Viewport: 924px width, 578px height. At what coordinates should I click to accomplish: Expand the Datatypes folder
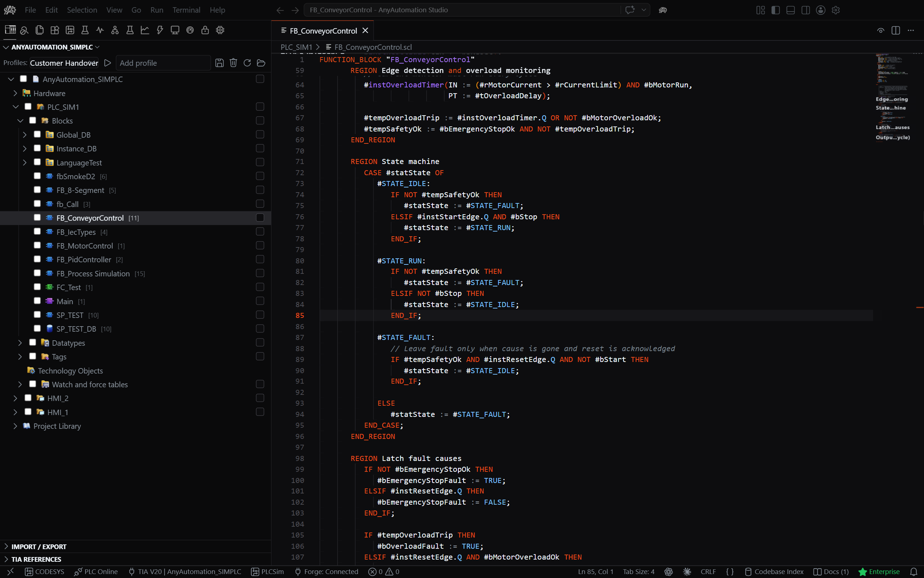click(x=20, y=343)
